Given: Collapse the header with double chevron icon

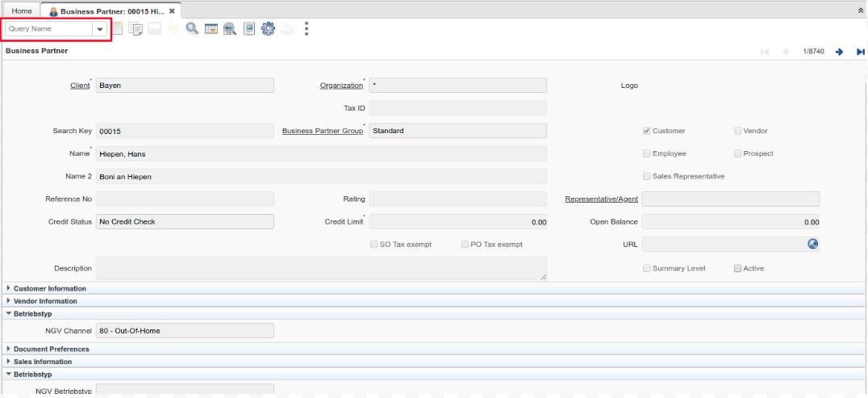Looking at the screenshot, I should (x=860, y=10).
